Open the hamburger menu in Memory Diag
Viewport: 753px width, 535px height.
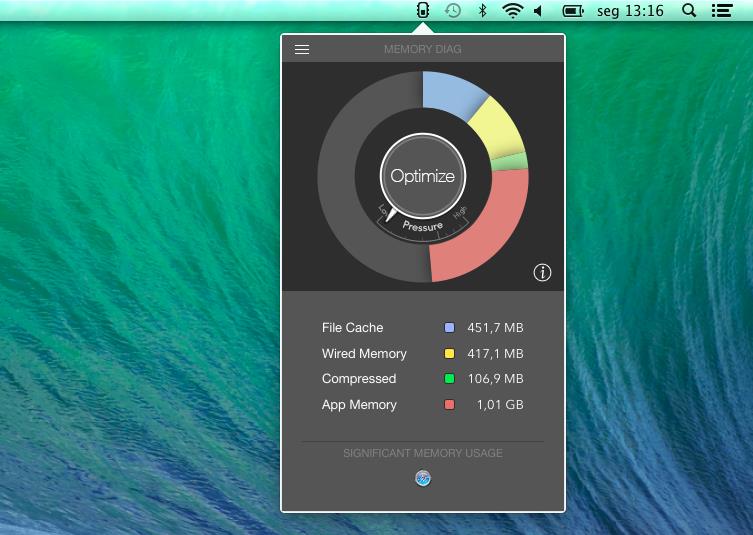point(302,49)
